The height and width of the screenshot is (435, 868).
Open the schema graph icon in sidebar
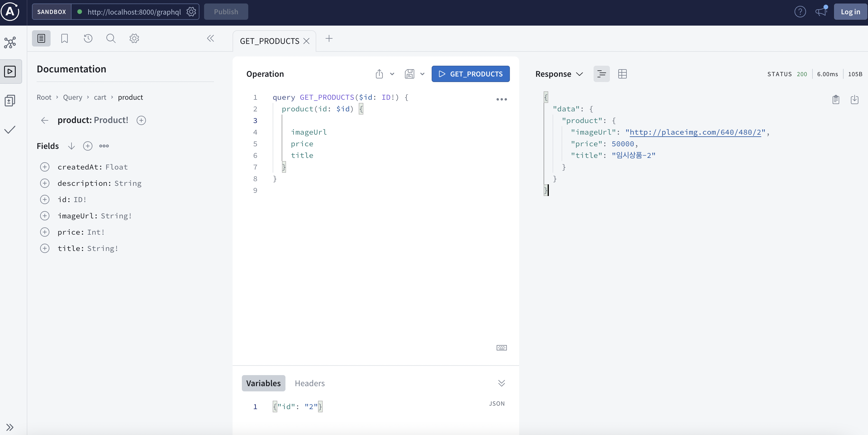tap(10, 42)
